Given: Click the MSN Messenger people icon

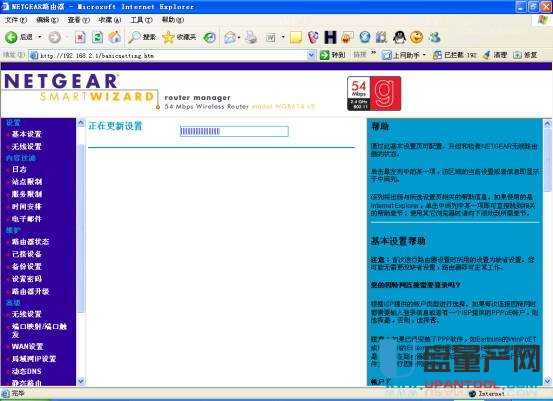Looking at the screenshot, I should pyautogui.click(x=435, y=37).
